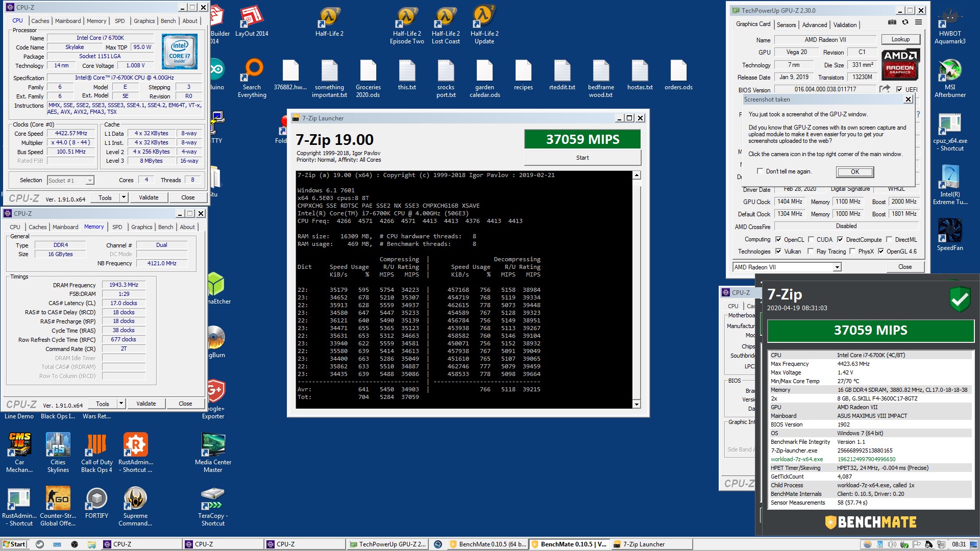Image resolution: width=980 pixels, height=551 pixels.
Task: Open the SpeedFan desktop icon
Action: (x=950, y=235)
